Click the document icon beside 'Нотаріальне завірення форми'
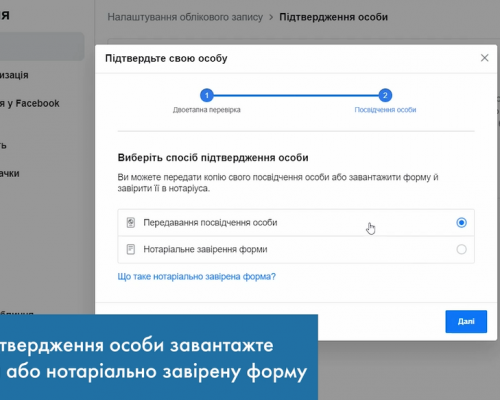Screen dimensions: 500x400 [x=131, y=249]
